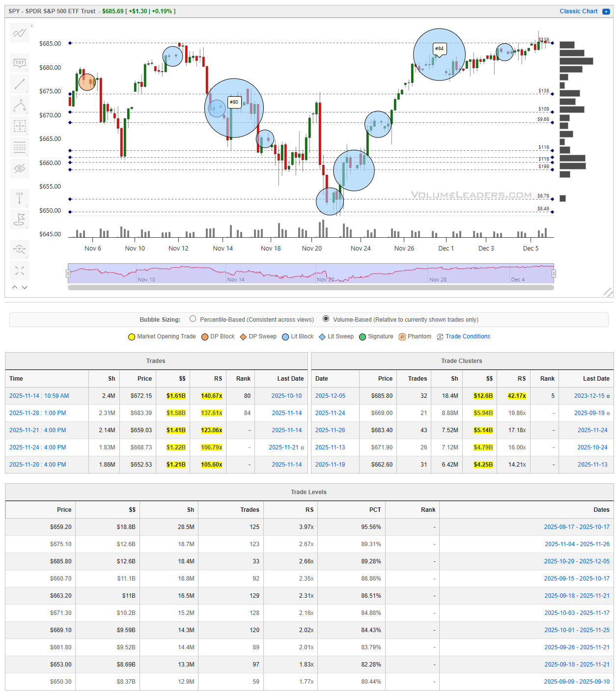Open the Trade Conditions link
The image size is (616, 695).
coord(468,336)
